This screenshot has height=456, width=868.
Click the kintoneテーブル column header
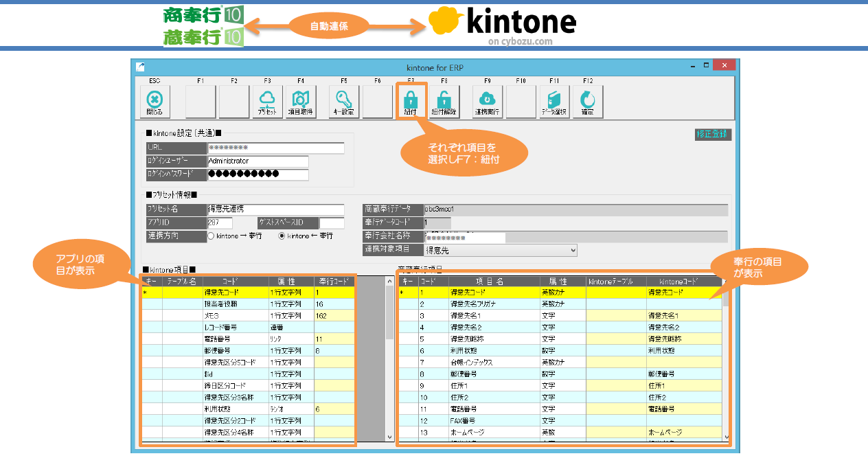coord(615,282)
